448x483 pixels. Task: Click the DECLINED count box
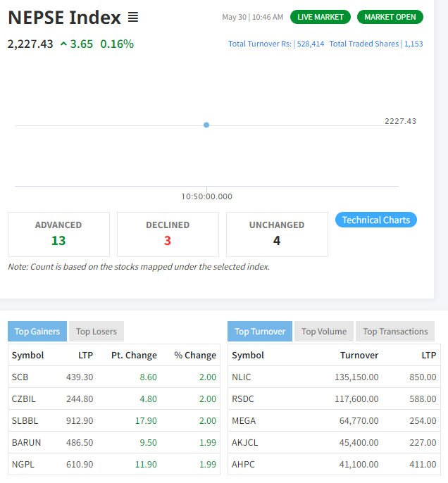point(168,234)
